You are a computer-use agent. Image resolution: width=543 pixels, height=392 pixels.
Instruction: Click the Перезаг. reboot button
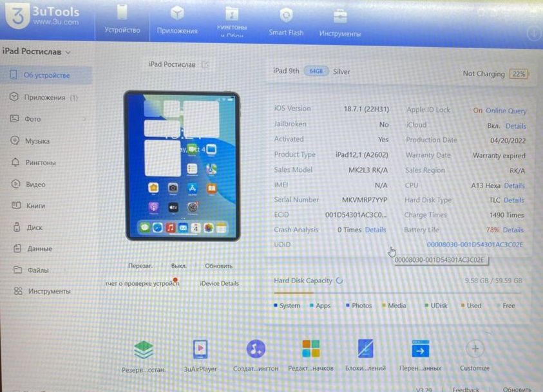click(140, 266)
